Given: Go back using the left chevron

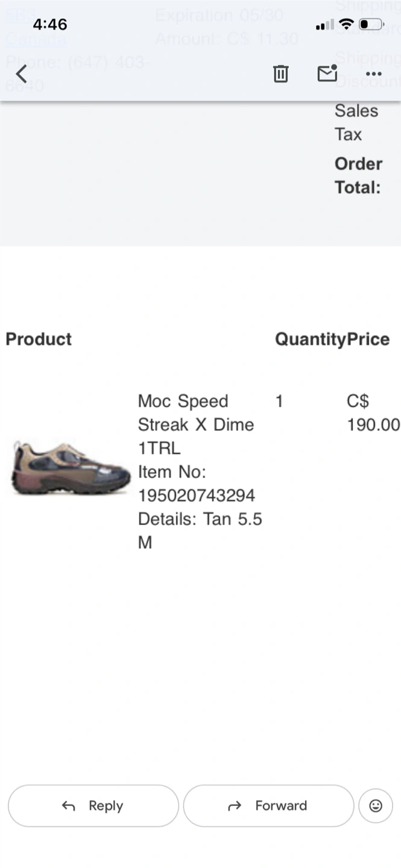Looking at the screenshot, I should (22, 74).
